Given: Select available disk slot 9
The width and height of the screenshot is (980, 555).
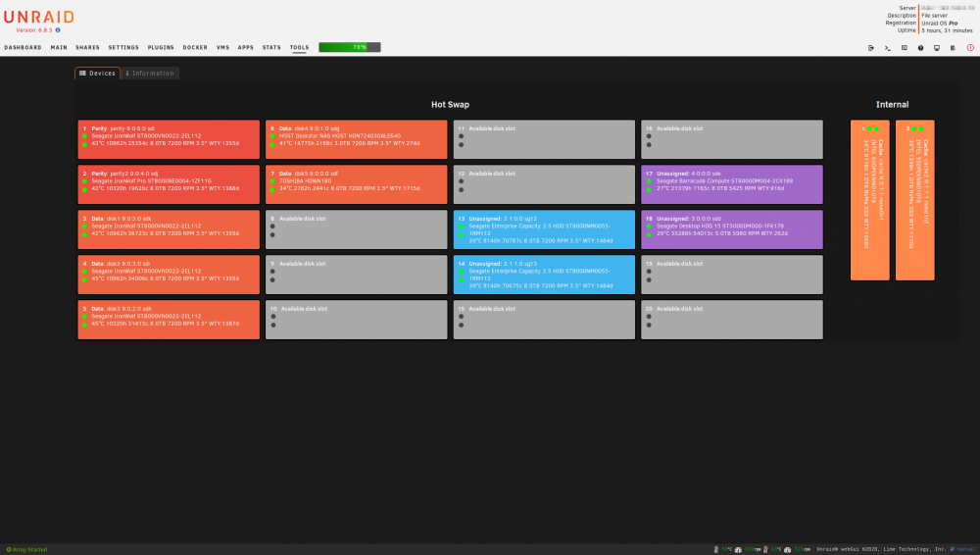Looking at the screenshot, I should click(x=357, y=275).
